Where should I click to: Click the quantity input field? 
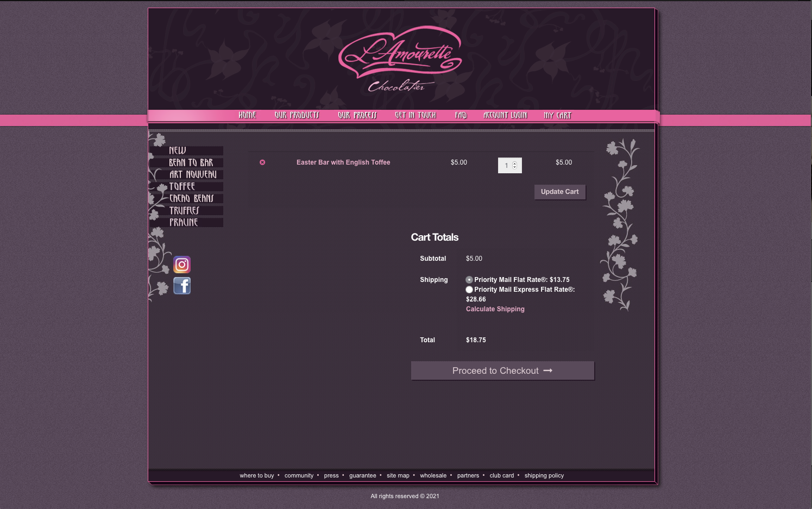click(x=510, y=165)
